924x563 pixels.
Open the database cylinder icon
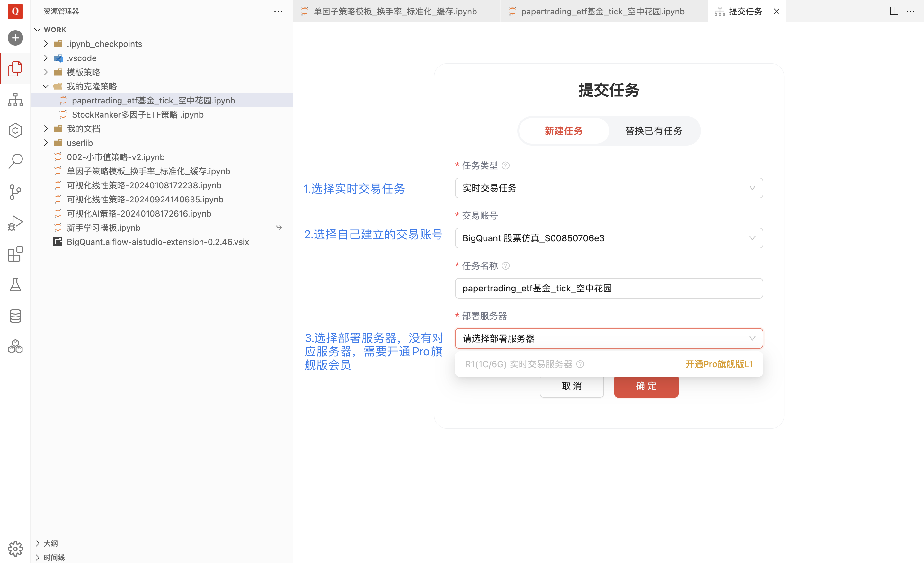pyautogui.click(x=15, y=316)
